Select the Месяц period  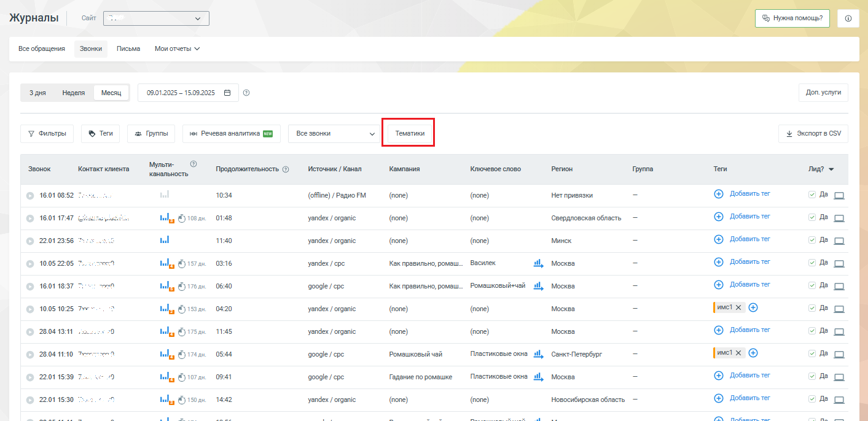click(x=111, y=93)
